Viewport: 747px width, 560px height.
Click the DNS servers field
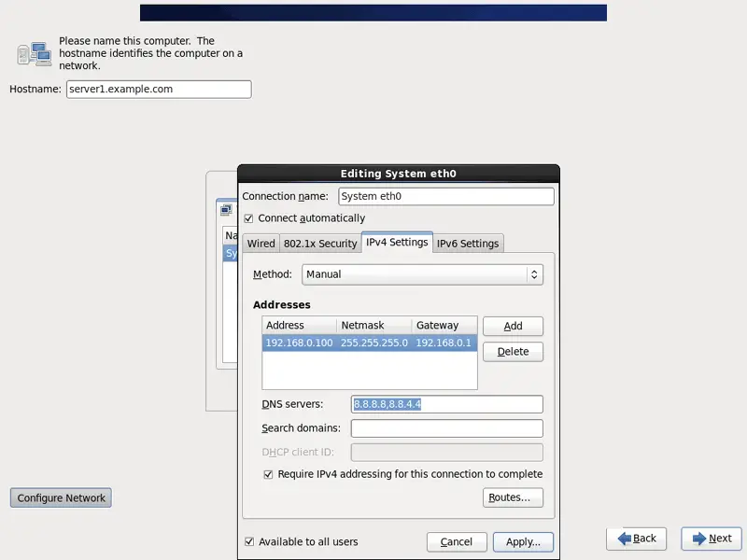(446, 404)
